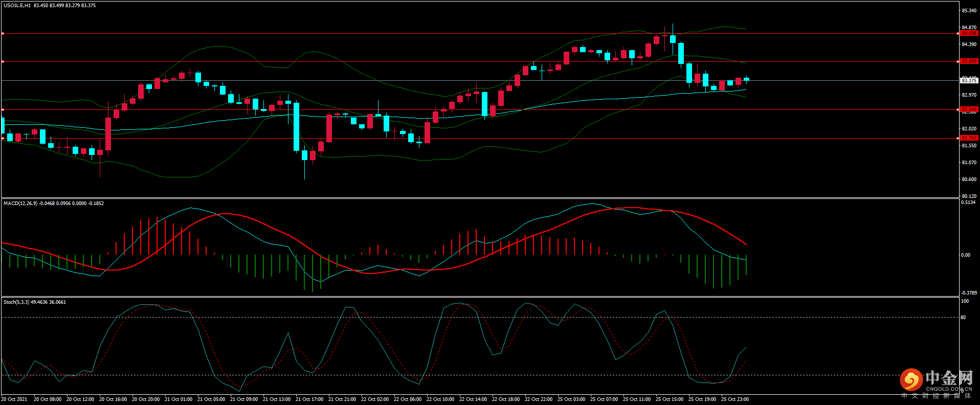The width and height of the screenshot is (980, 405).
Task: Click price axis value 84.390
Action: tap(969, 44)
